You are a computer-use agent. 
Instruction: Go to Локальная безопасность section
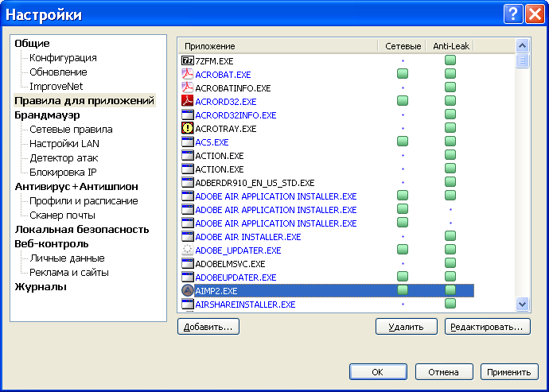[x=82, y=230]
